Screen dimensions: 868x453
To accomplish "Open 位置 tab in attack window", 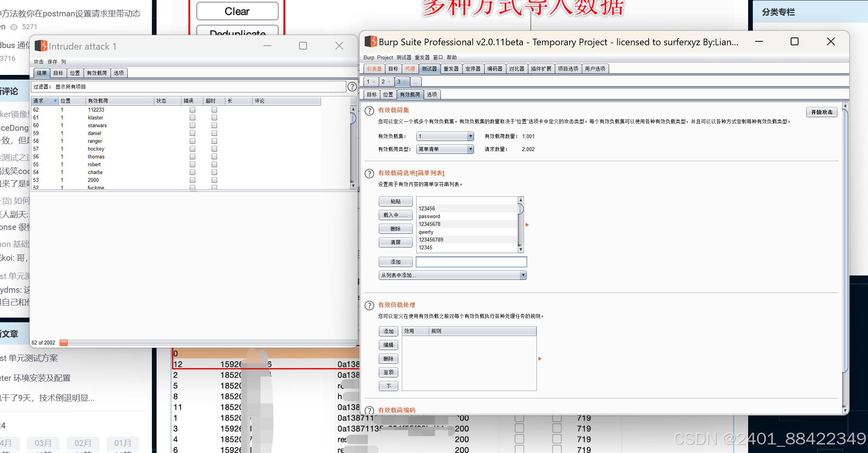I will pyautogui.click(x=75, y=73).
